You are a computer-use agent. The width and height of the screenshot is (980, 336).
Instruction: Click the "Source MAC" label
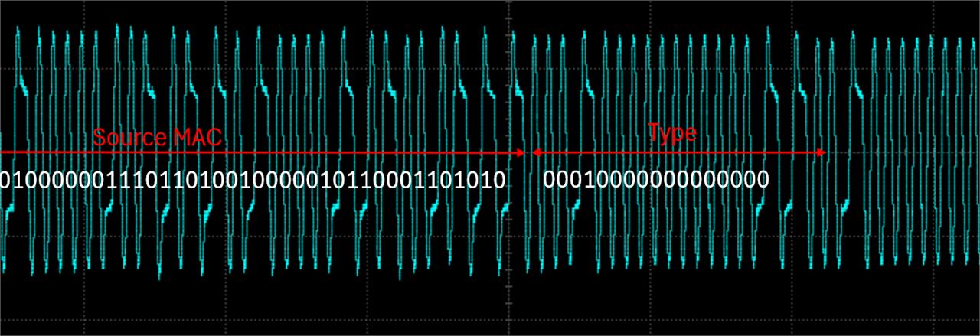click(x=157, y=138)
